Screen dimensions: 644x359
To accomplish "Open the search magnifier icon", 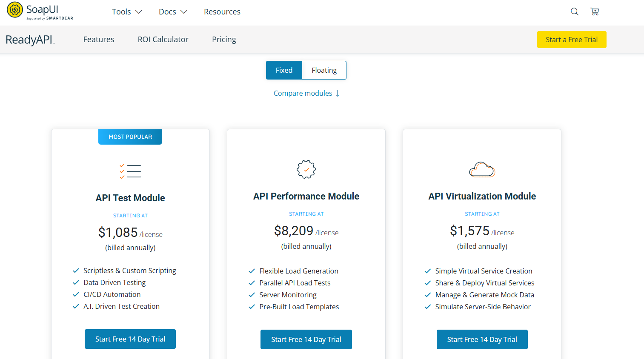I will (575, 12).
